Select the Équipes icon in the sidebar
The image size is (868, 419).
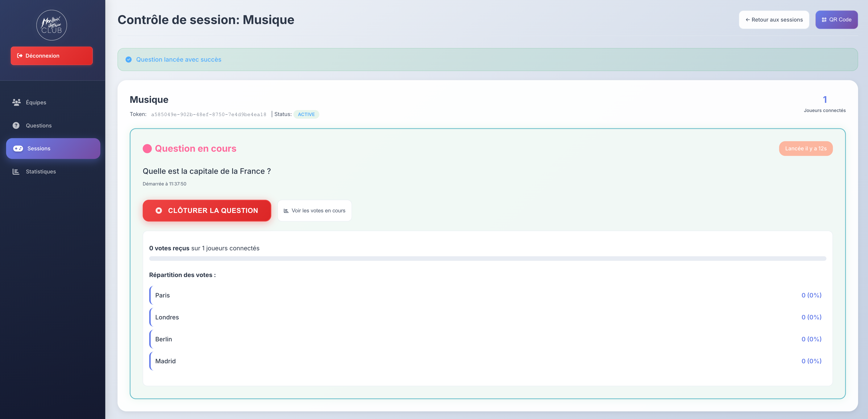pyautogui.click(x=16, y=102)
